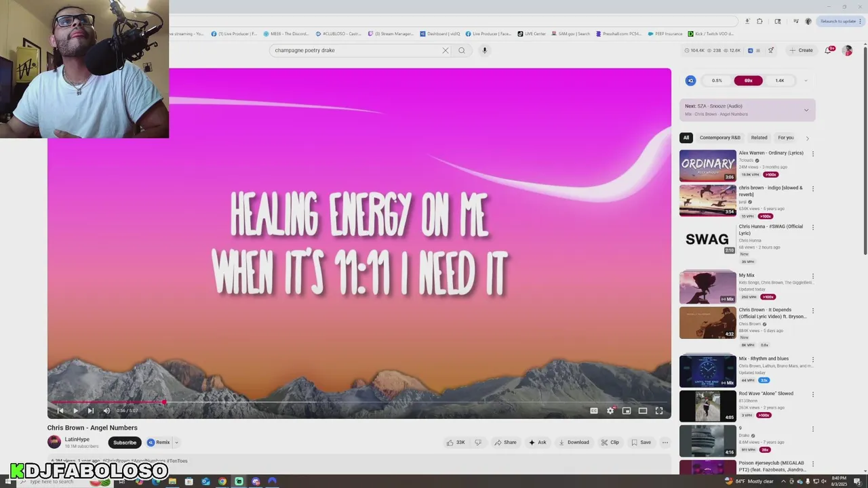
Task: Seek using the video progress bar
Action: [359, 402]
